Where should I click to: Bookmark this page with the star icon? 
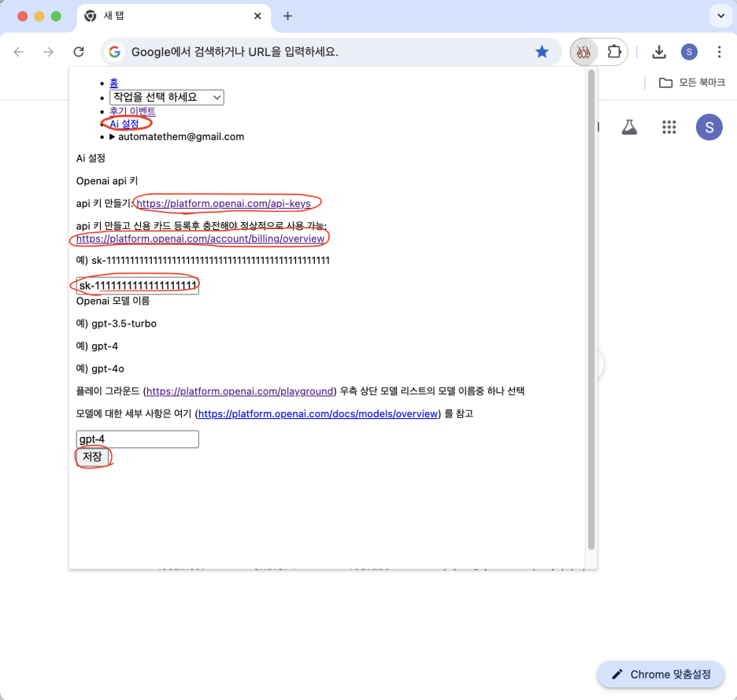[542, 52]
